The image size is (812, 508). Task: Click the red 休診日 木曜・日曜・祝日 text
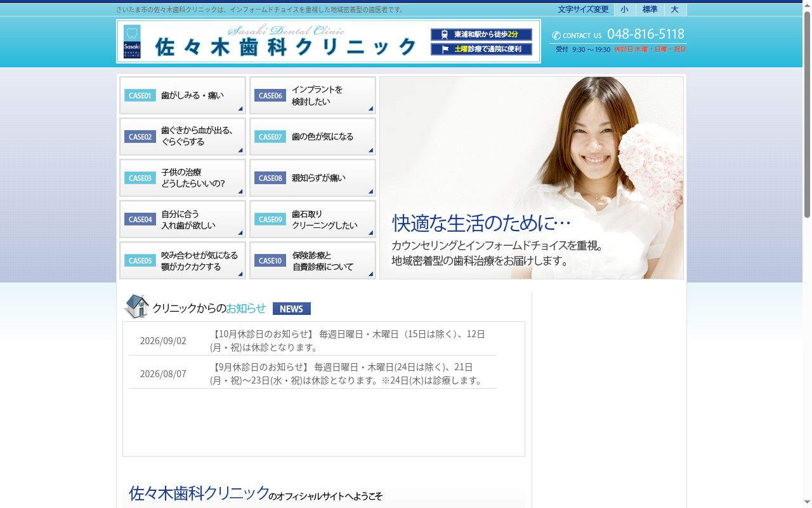(x=650, y=50)
